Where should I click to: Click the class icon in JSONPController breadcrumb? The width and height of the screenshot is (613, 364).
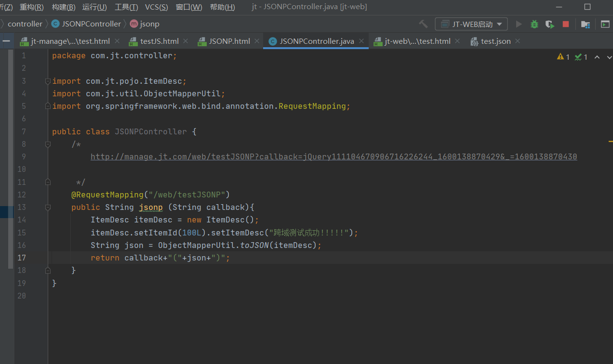click(x=55, y=24)
